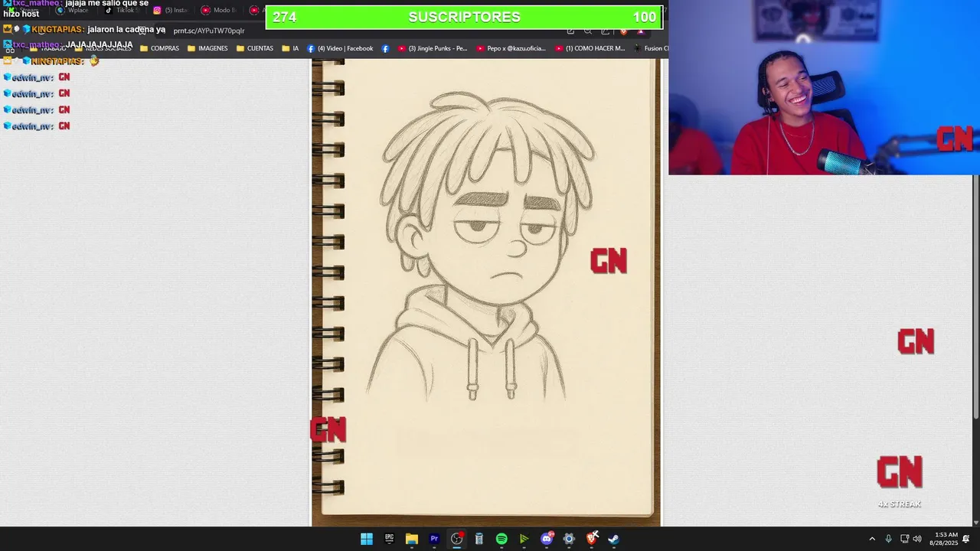Open the clock showing 1:53 AM
Viewport: 980px width, 551px height.
click(944, 539)
